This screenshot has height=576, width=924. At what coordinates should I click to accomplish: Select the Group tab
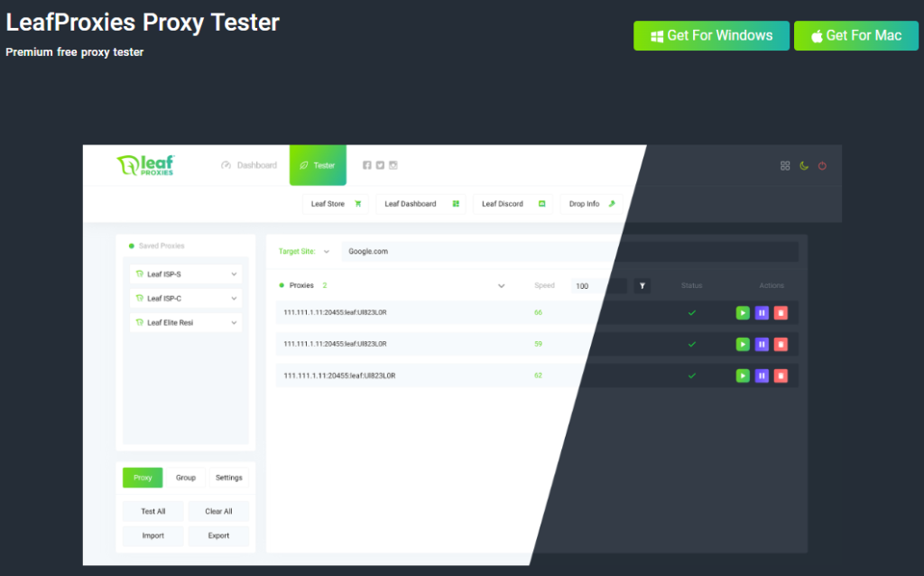[x=186, y=478]
